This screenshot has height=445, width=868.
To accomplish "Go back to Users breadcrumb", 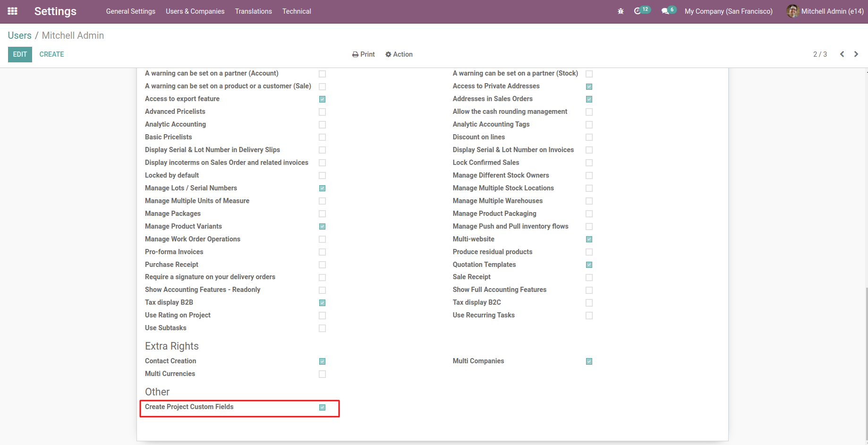I will (x=20, y=35).
